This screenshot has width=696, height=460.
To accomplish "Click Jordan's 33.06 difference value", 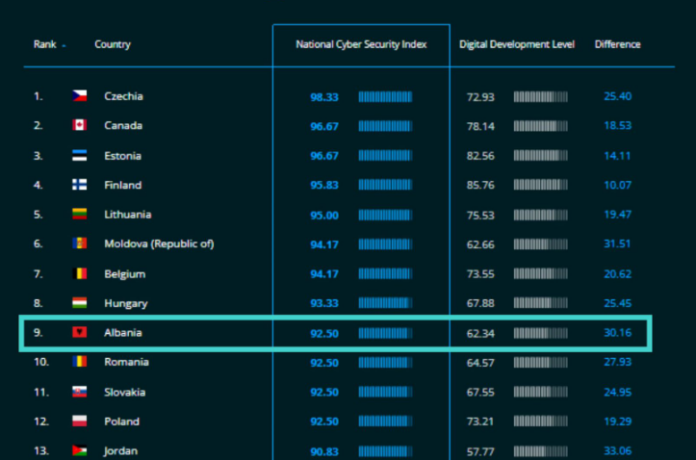I will click(x=617, y=451).
